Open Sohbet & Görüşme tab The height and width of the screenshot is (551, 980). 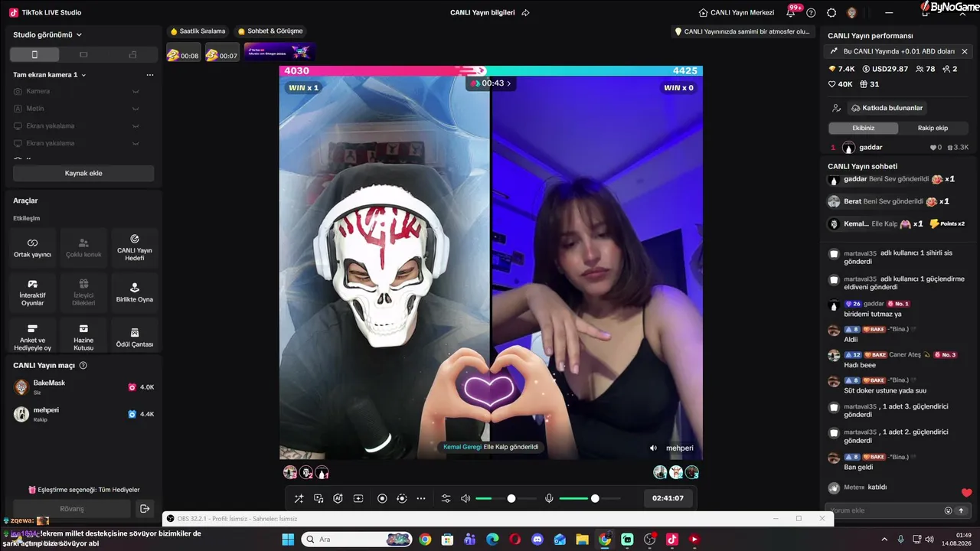[270, 31]
